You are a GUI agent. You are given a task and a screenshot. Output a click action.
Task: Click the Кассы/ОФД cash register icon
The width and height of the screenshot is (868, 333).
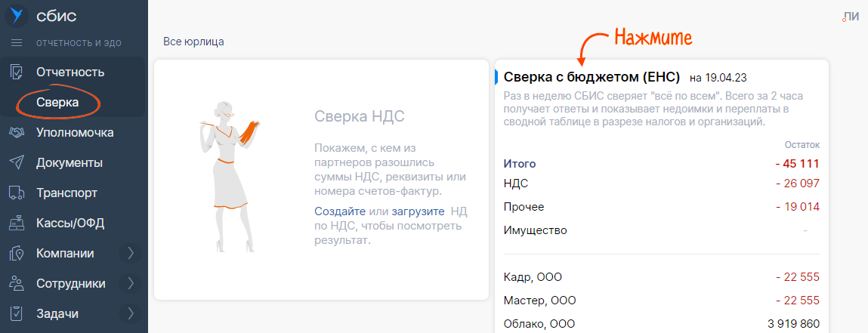(17, 223)
